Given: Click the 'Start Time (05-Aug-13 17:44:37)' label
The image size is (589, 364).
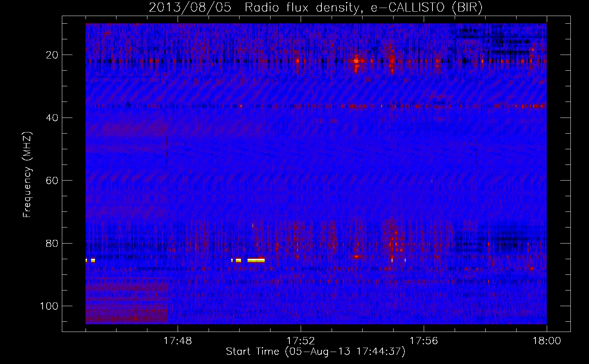Looking at the screenshot, I should 316,352.
